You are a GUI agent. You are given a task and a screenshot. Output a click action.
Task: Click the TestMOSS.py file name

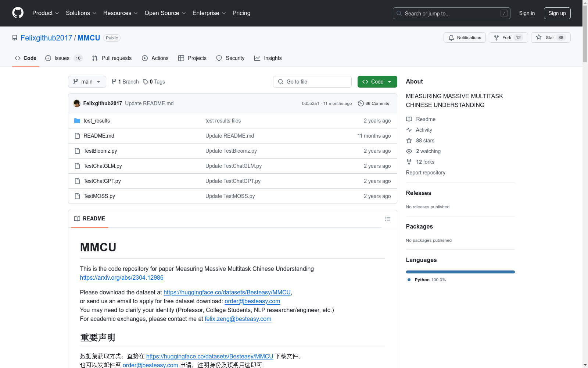click(99, 196)
